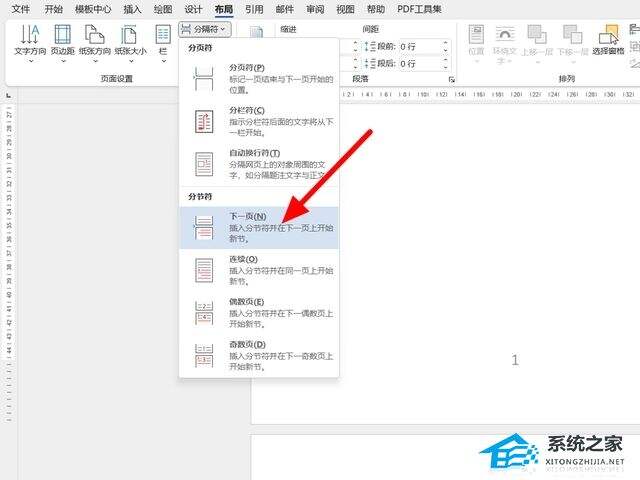Increase 段后 spacing with up arrow
The height and width of the screenshot is (480, 640).
(446, 60)
